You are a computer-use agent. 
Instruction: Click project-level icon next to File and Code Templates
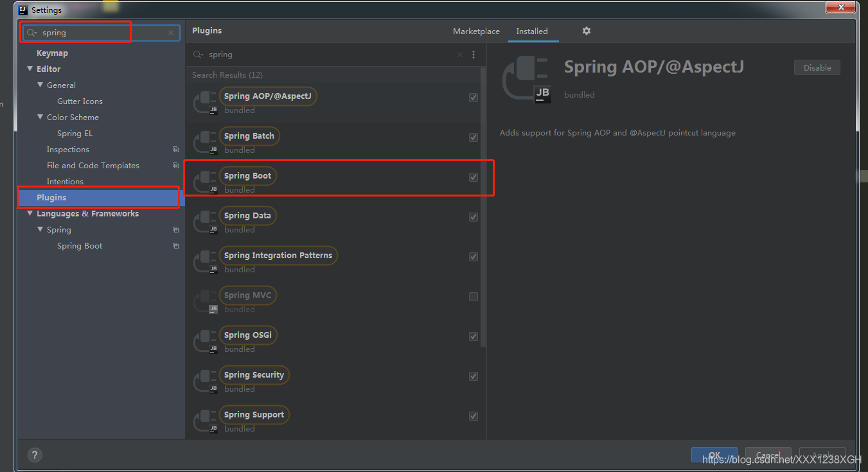pos(175,166)
